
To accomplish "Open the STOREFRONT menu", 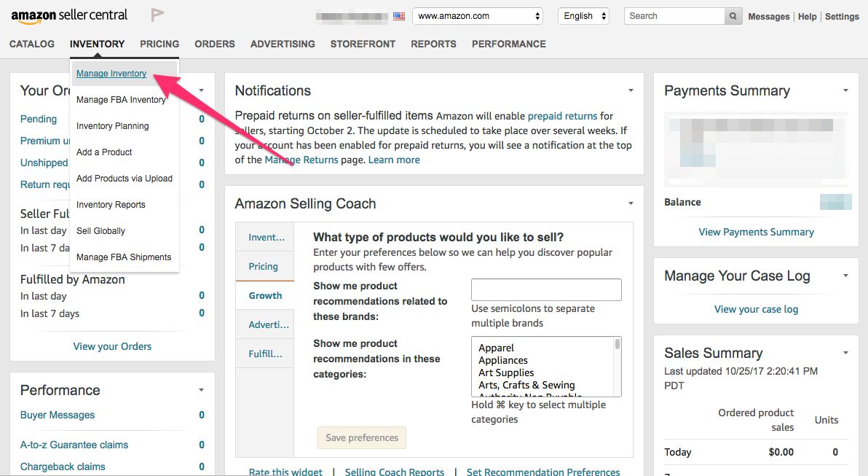I will tap(363, 44).
